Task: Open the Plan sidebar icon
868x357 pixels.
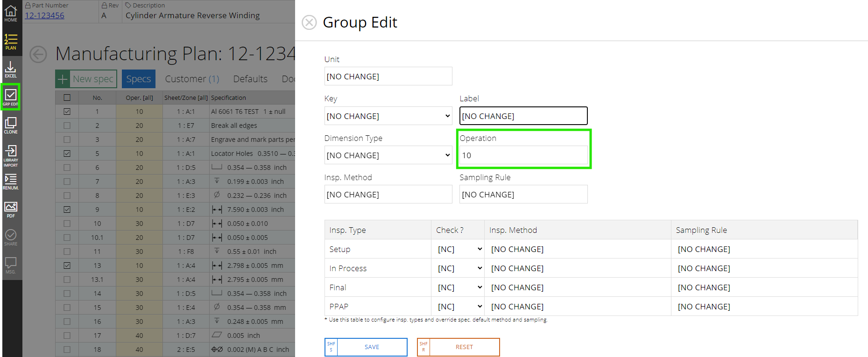Action: 11,42
